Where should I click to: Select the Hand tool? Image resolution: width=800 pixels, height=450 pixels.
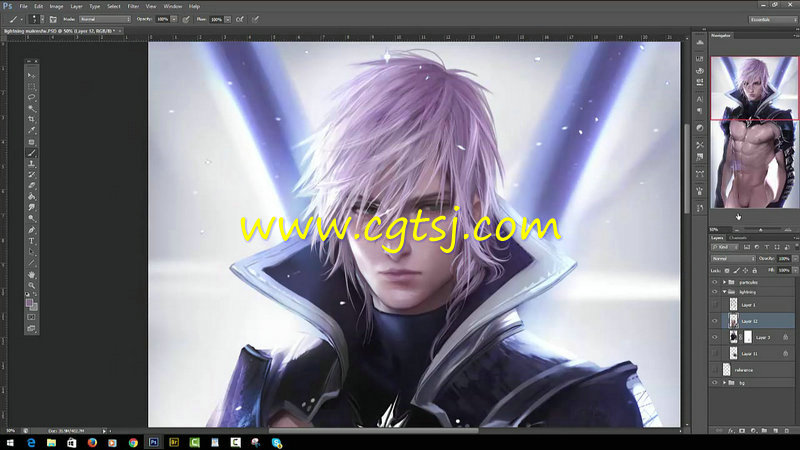(32, 275)
